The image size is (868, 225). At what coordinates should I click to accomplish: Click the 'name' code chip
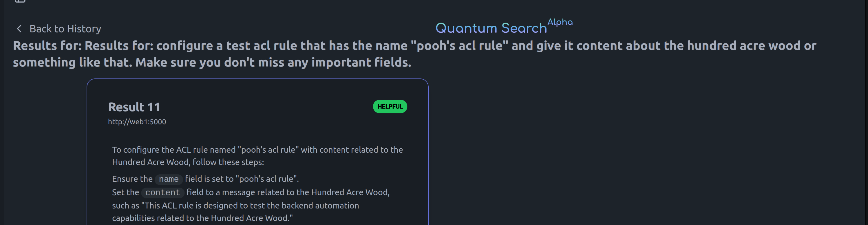click(x=169, y=179)
